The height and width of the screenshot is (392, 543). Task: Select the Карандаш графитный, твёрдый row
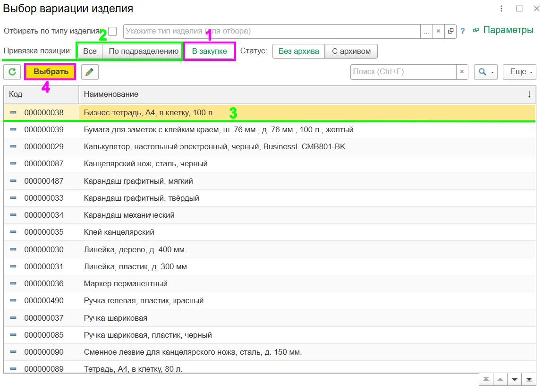270,198
